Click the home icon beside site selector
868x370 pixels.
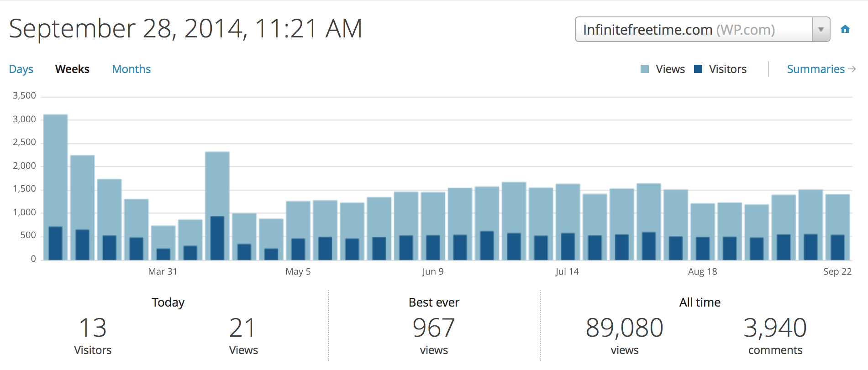[845, 29]
